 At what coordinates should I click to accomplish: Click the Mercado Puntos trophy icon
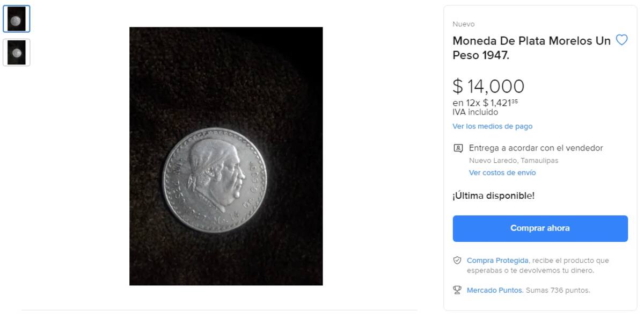click(457, 290)
